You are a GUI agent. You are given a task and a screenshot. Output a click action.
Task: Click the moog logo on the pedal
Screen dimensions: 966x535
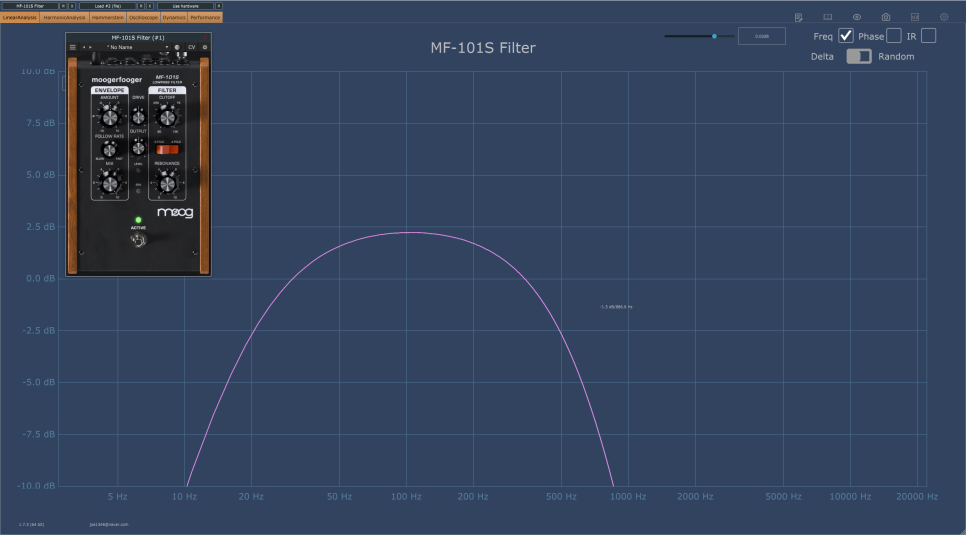[175, 212]
